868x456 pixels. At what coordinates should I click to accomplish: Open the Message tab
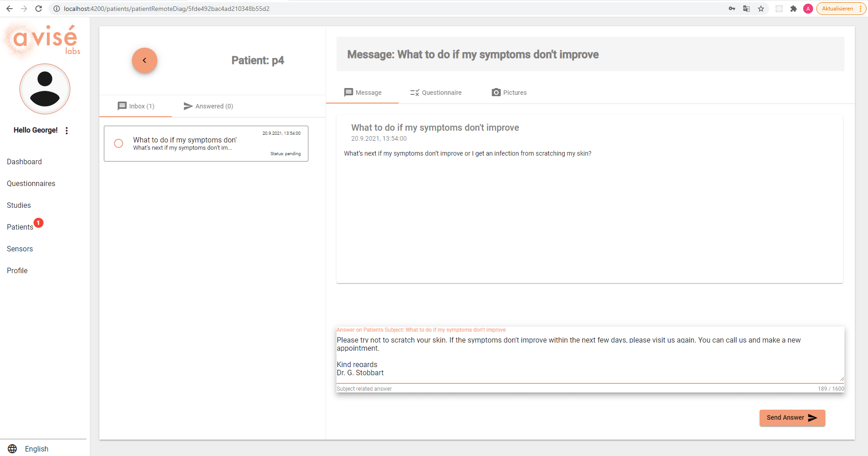362,93
